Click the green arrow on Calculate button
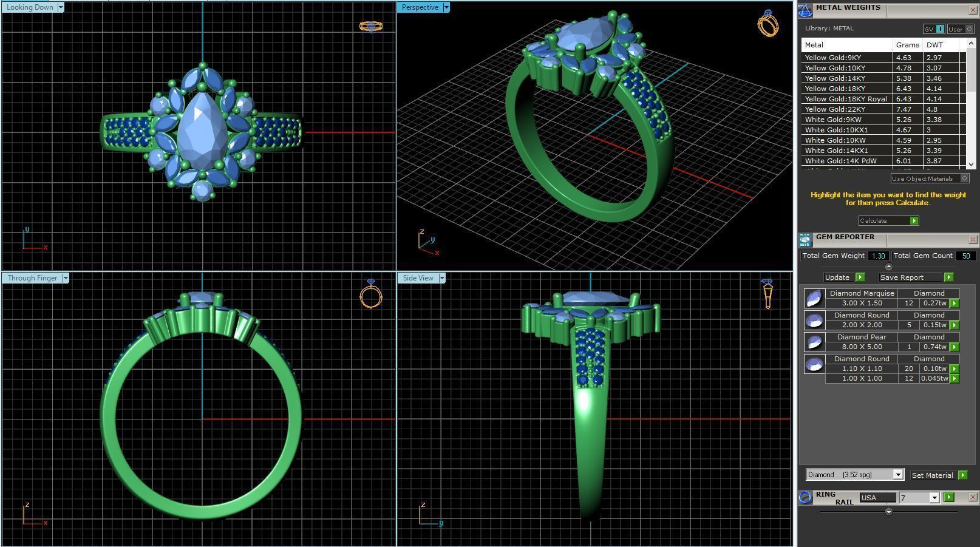The width and height of the screenshot is (980, 547). coord(914,220)
